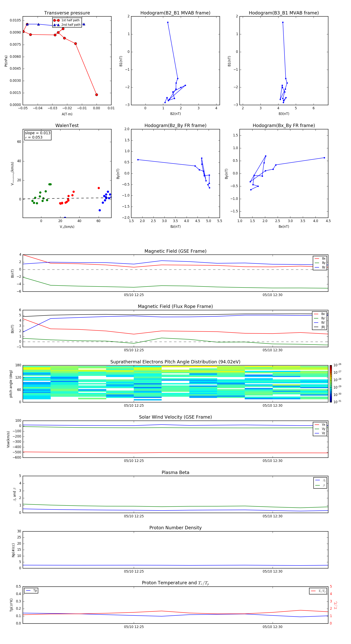The height and width of the screenshot is (644, 351).
Task: Click the 'Magnetic Field (Flux Rope Frame)' title
Action: coord(175,307)
